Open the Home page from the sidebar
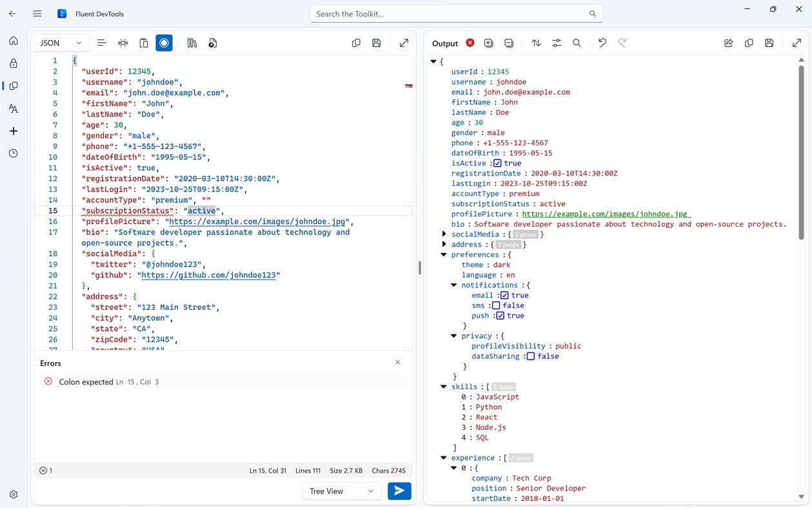Screen dimensions: 812x508 point(14,41)
